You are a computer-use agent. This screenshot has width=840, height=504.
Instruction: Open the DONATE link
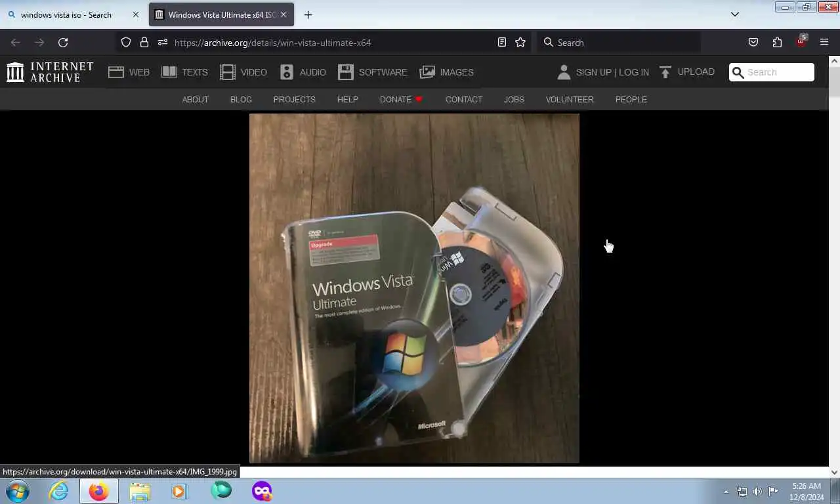[x=401, y=100]
